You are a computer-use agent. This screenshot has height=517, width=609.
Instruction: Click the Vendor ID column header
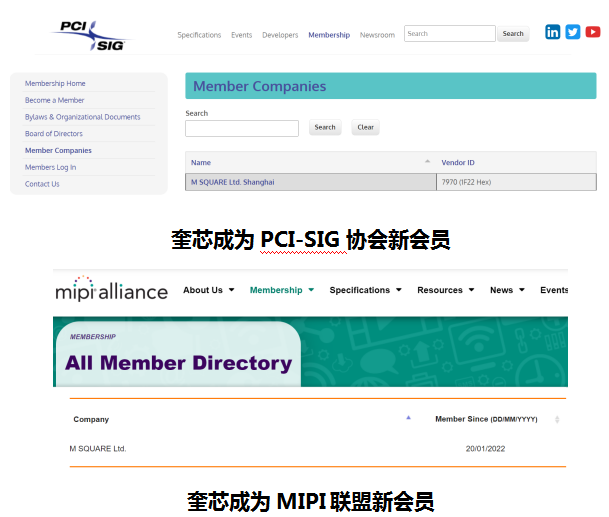tap(458, 162)
